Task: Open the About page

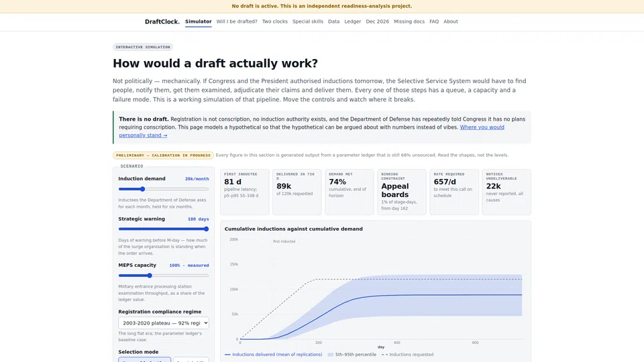Action: 451,21
